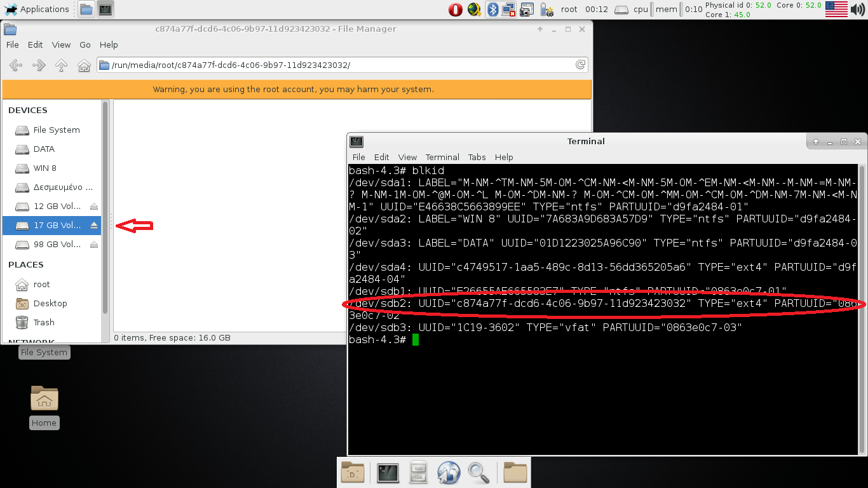
Task: Open the Tabs menu in Terminal
Action: [477, 157]
